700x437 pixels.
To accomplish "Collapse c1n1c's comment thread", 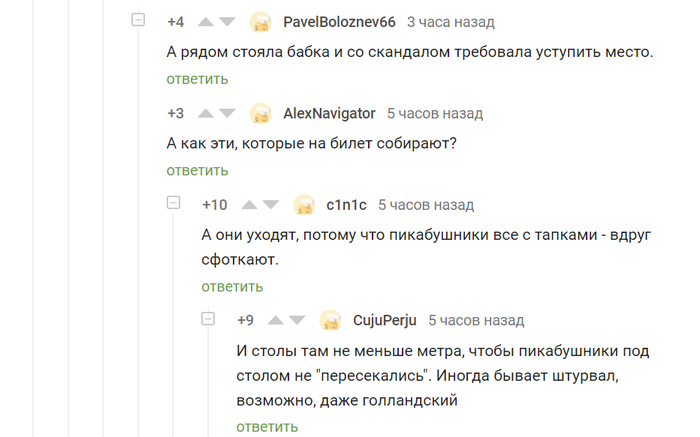I will [174, 204].
